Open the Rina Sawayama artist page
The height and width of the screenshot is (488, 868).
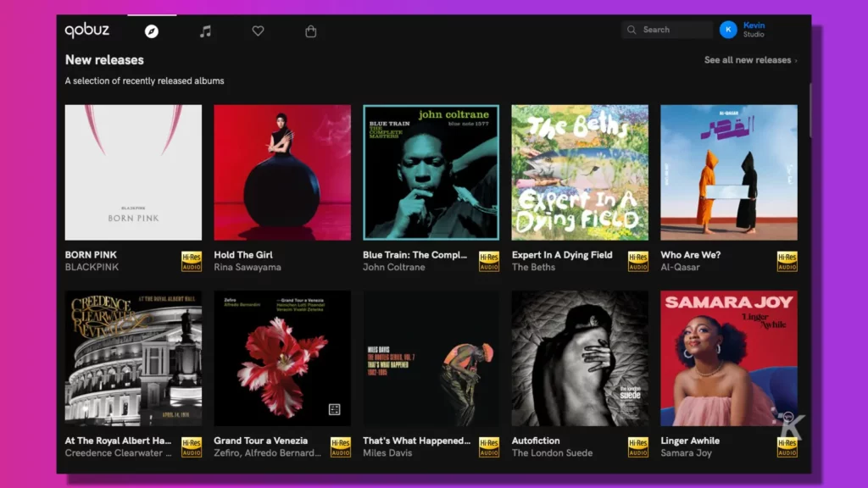pyautogui.click(x=248, y=268)
